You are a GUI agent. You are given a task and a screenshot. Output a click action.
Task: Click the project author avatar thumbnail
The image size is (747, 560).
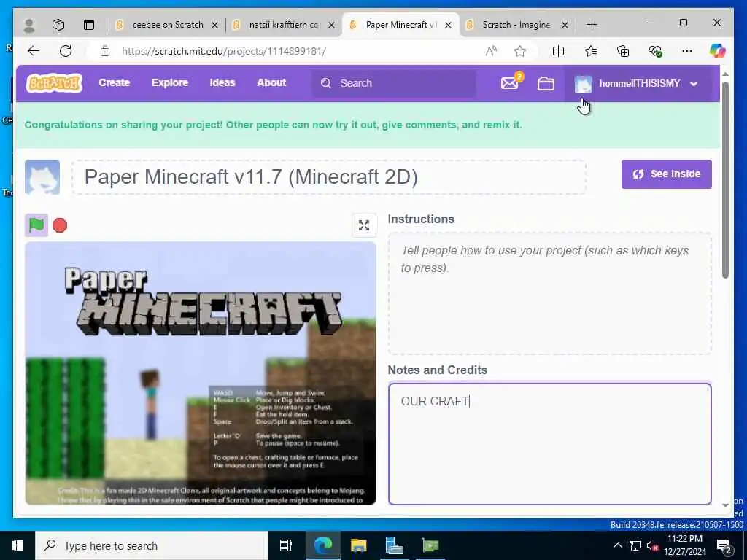[42, 177]
